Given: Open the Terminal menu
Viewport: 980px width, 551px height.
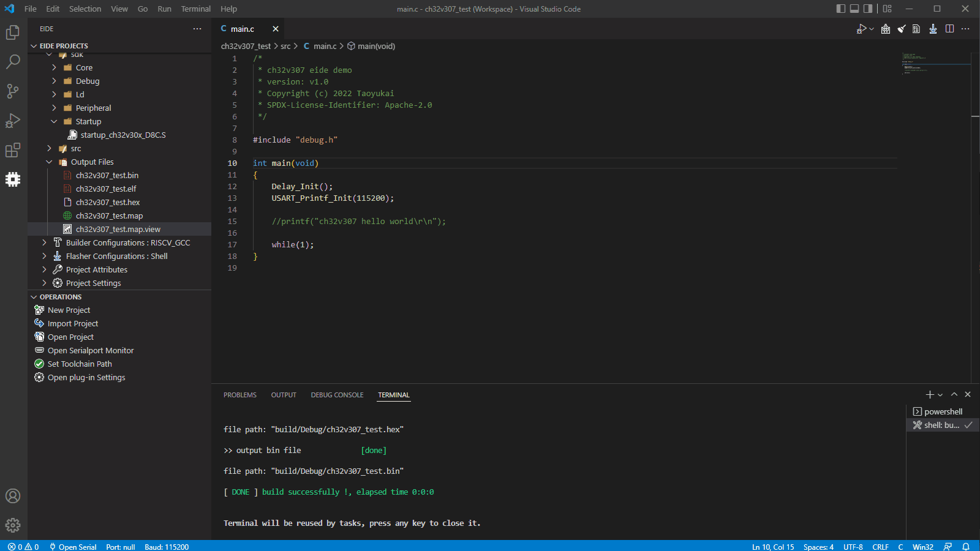Looking at the screenshot, I should [x=195, y=9].
